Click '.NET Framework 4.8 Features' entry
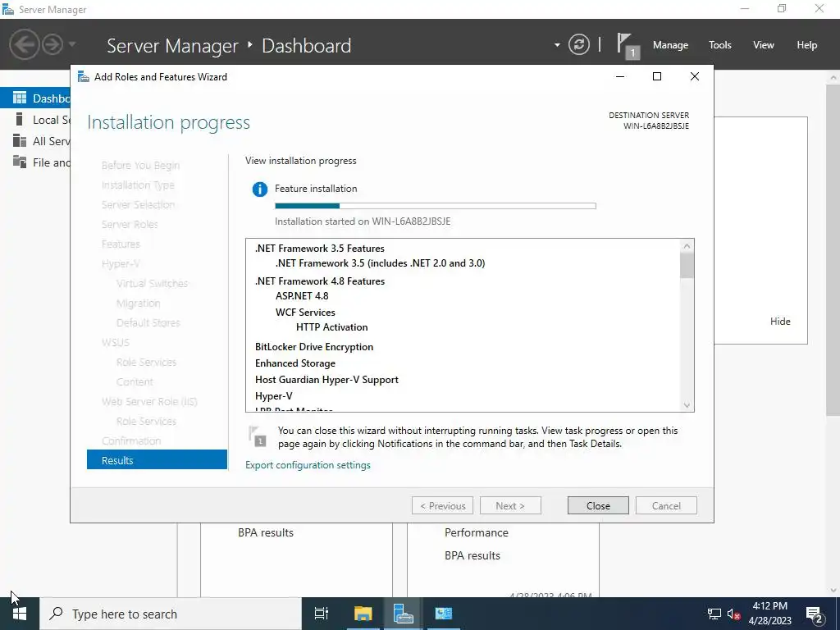 [x=320, y=281]
